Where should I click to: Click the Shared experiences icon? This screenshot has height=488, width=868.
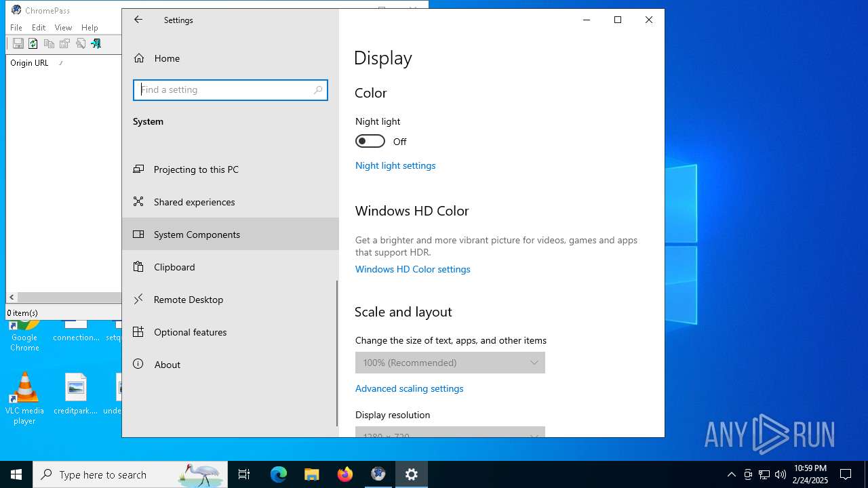click(138, 201)
